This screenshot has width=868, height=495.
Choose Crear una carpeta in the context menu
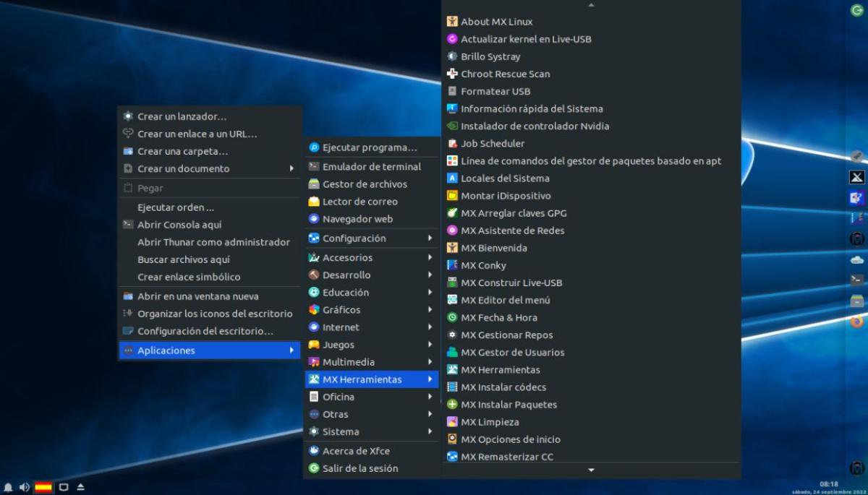[182, 151]
